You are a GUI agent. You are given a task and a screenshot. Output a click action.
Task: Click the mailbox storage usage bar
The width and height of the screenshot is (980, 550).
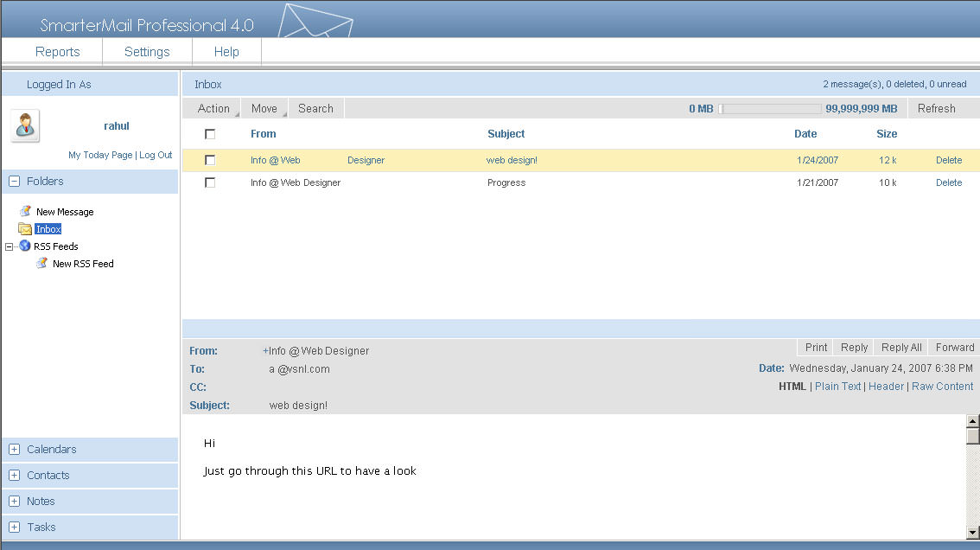tap(768, 108)
